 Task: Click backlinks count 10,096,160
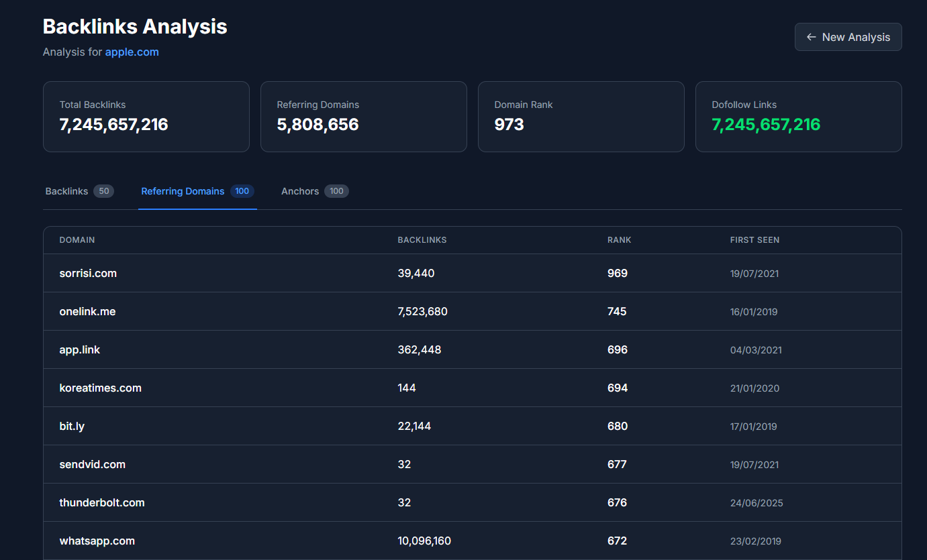(x=424, y=541)
